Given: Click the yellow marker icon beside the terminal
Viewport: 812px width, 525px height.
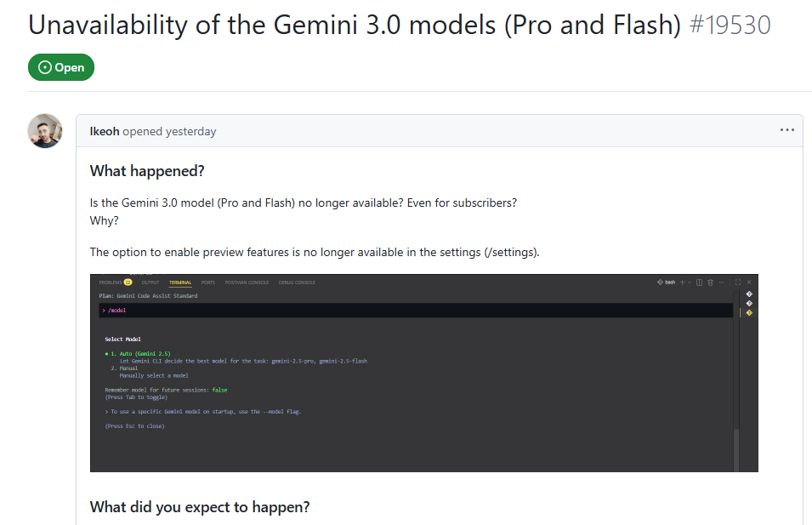Looking at the screenshot, I should 748,313.
